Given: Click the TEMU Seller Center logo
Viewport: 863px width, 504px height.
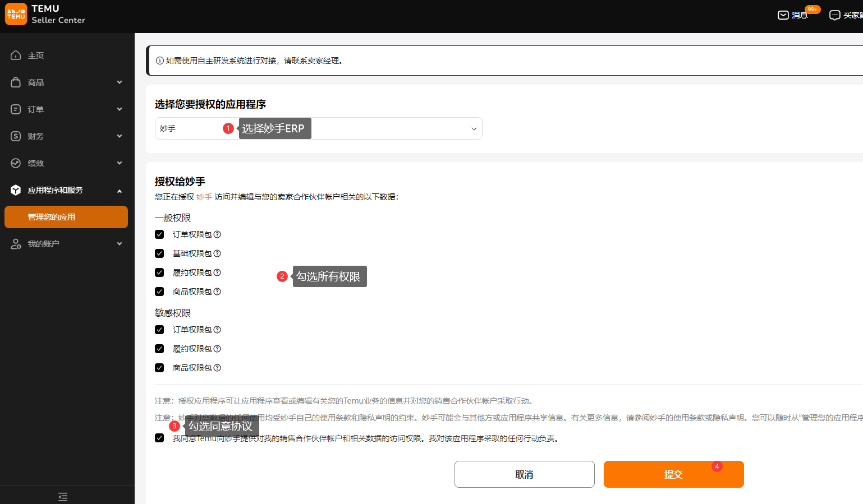Looking at the screenshot, I should click(x=45, y=14).
